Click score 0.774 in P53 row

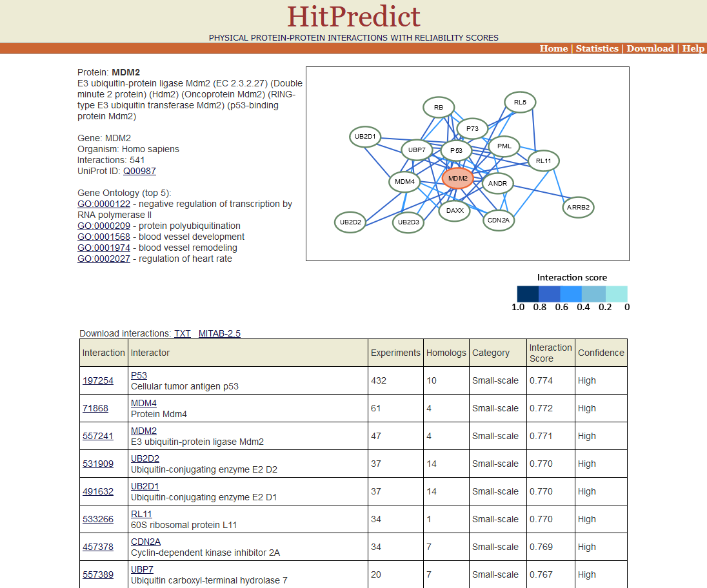click(x=541, y=381)
